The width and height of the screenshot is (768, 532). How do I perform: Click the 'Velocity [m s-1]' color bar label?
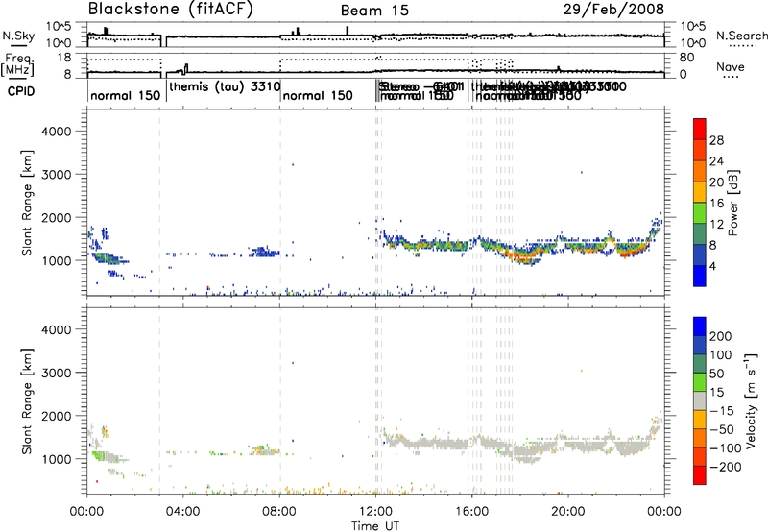pyautogui.click(x=752, y=400)
